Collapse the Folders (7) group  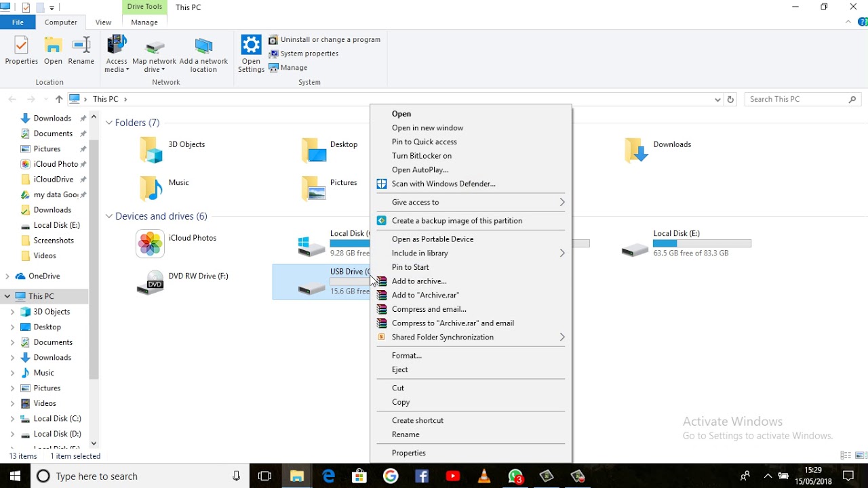109,123
